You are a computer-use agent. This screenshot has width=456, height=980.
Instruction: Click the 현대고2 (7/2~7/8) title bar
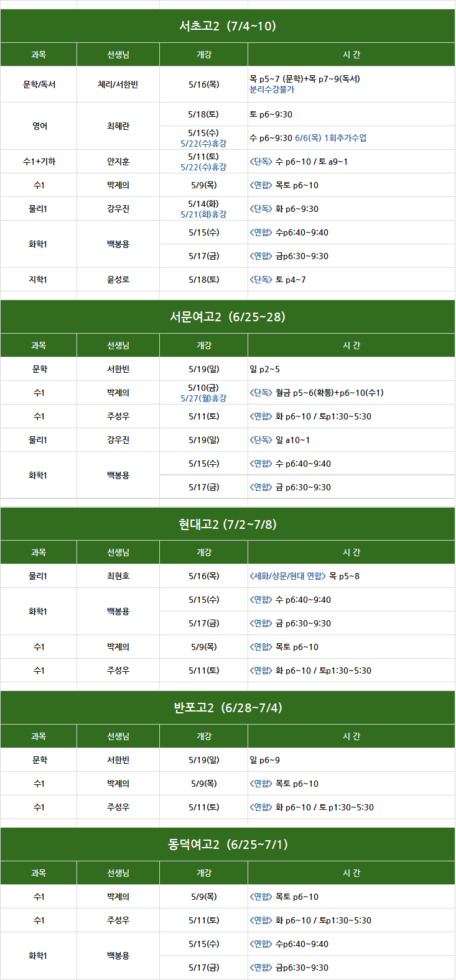pyautogui.click(x=228, y=524)
